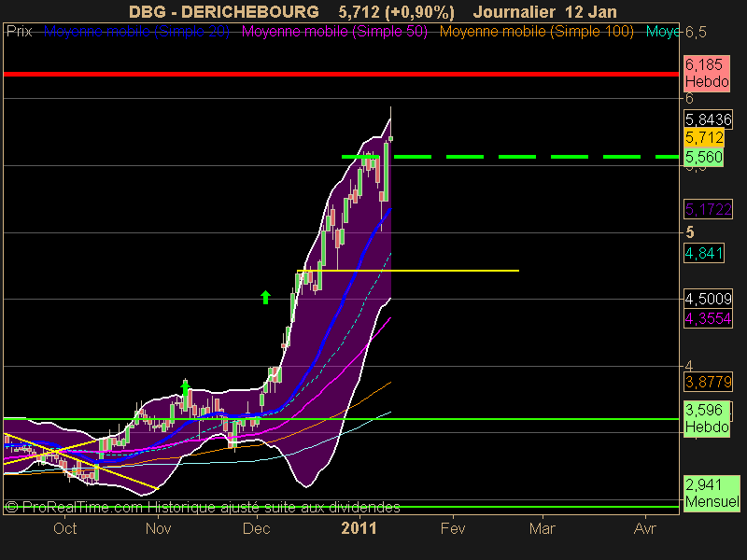The width and height of the screenshot is (747, 560).
Task: Click the 6,185 Hebdo resistance label
Action: [x=707, y=74]
